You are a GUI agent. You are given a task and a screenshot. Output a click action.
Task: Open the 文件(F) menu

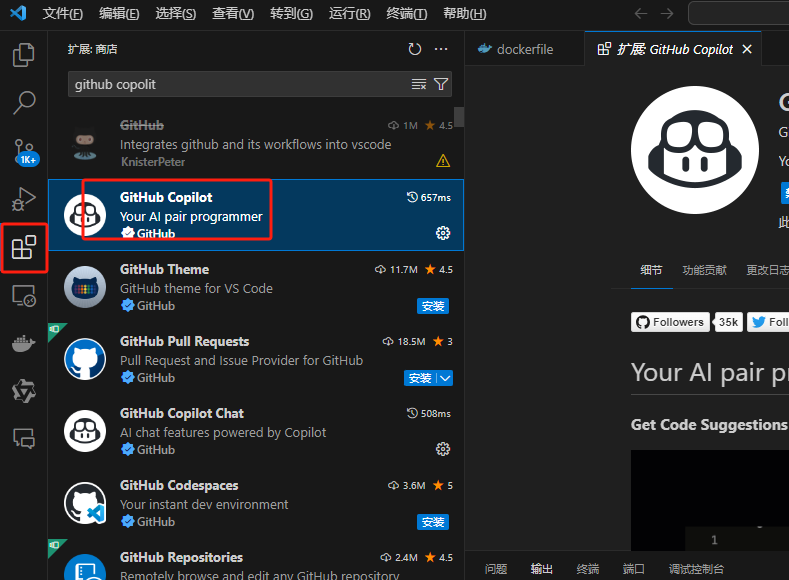point(62,14)
